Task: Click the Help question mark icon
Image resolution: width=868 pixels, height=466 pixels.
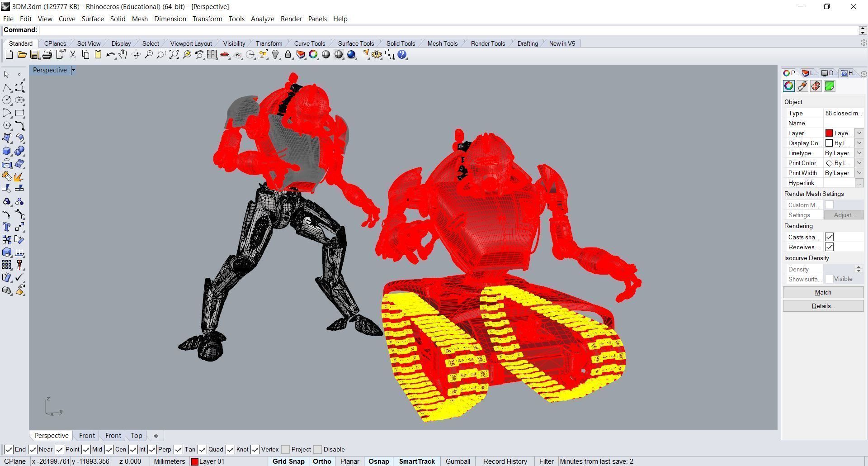Action: (402, 55)
